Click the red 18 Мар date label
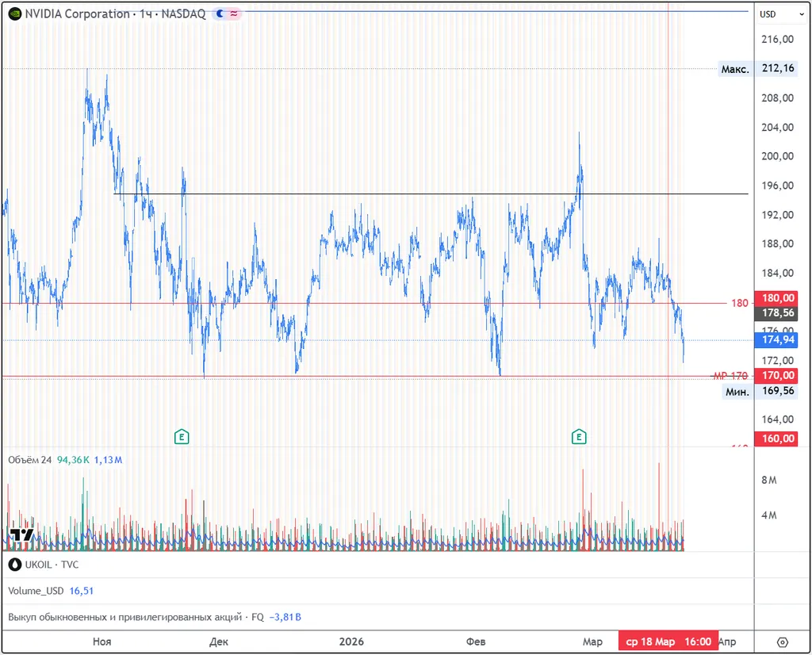Image resolution: width=812 pixels, height=655 pixels. pos(649,642)
